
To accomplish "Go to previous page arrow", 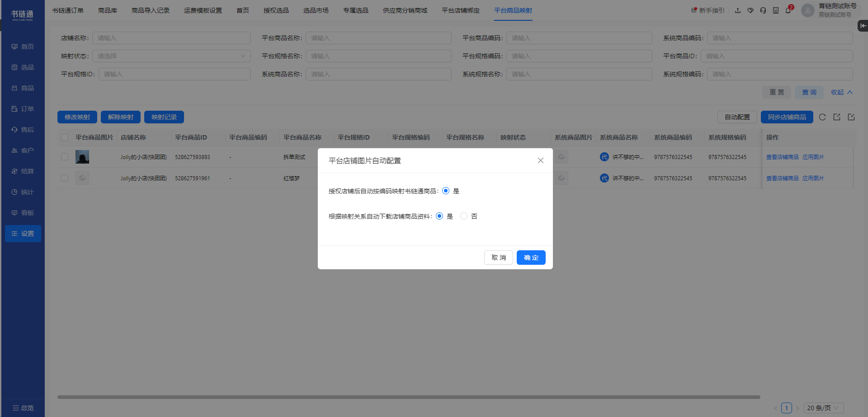I will point(776,408).
